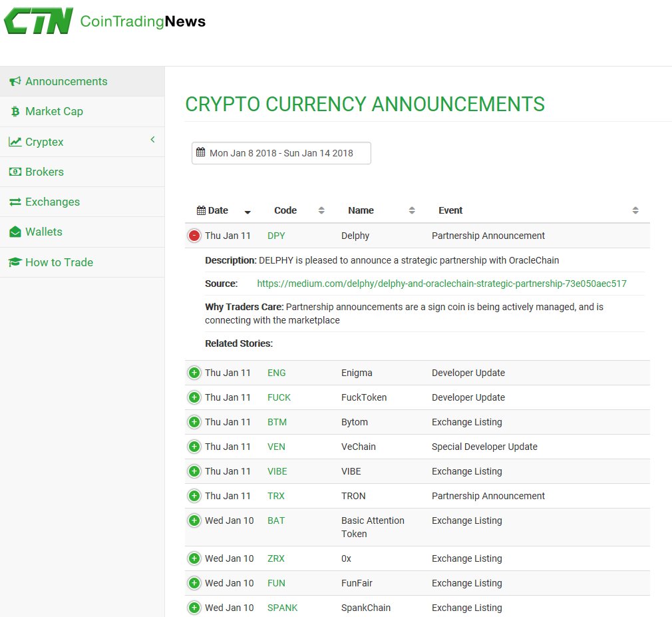Click the BTM code link

(277, 423)
